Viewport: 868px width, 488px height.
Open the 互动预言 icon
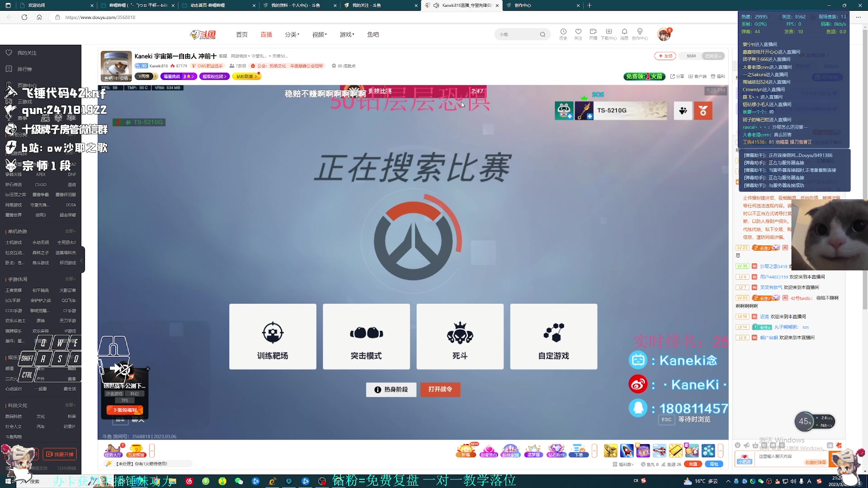136,450
